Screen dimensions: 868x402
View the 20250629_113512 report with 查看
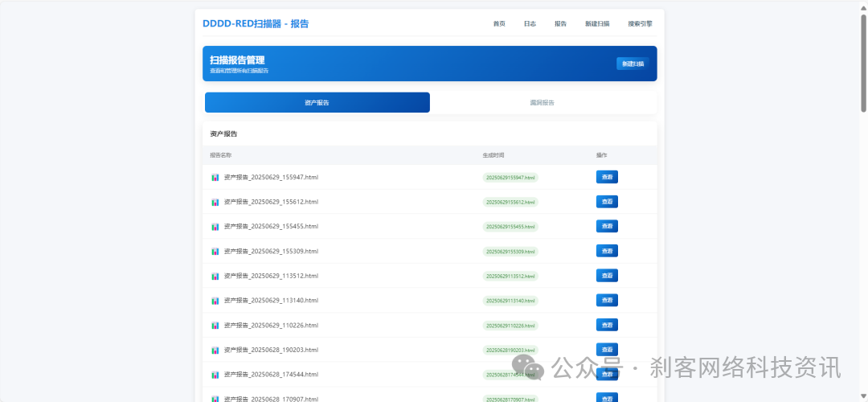(607, 275)
